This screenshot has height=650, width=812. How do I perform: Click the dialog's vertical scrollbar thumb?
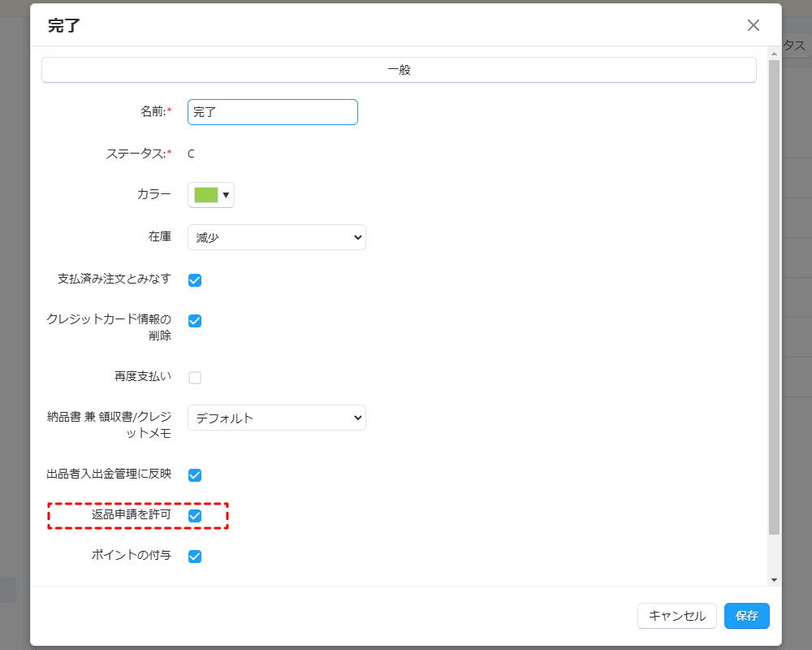tap(774, 297)
